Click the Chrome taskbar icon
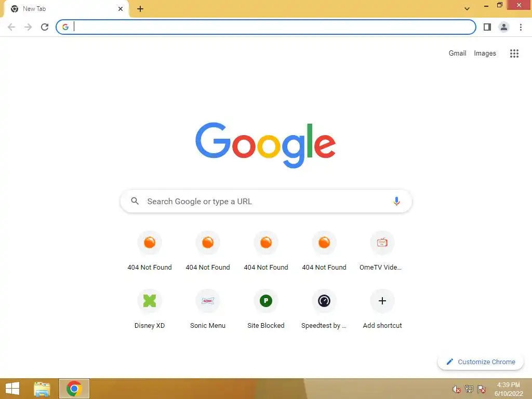The width and height of the screenshot is (532, 399). (x=74, y=389)
